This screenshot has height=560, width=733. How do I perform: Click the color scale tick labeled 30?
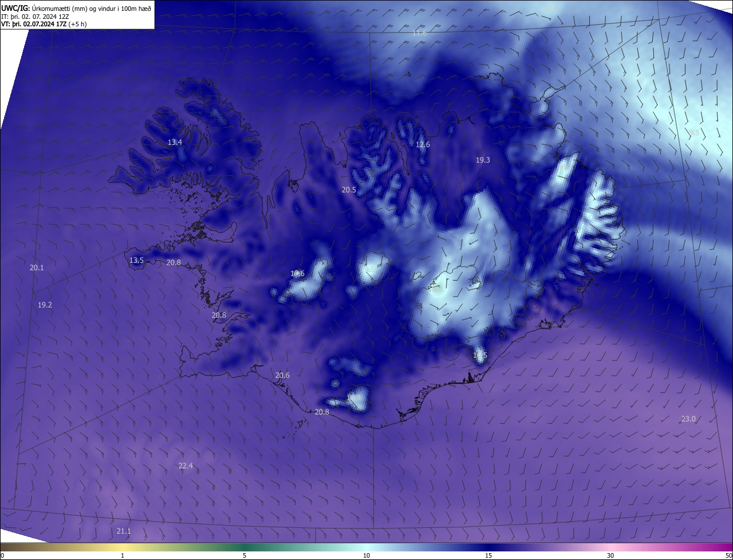(610, 555)
